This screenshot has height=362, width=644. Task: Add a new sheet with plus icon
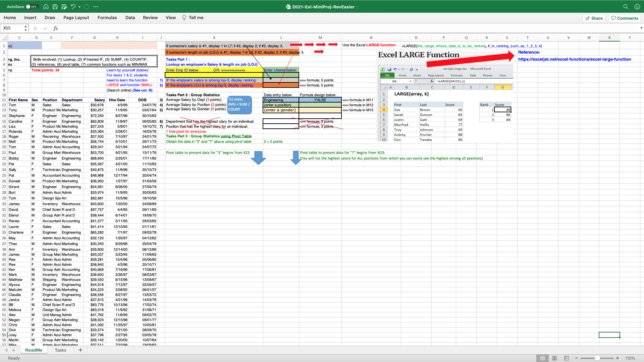coord(80,350)
